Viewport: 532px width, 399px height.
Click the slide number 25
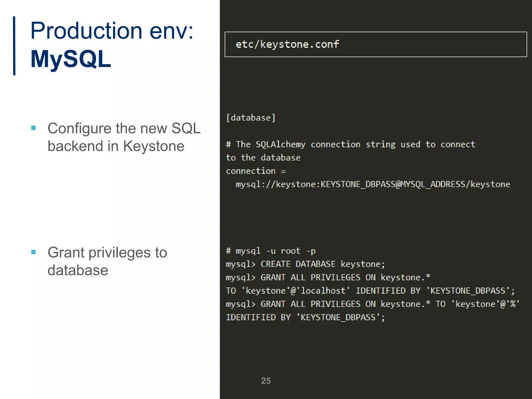(x=266, y=381)
